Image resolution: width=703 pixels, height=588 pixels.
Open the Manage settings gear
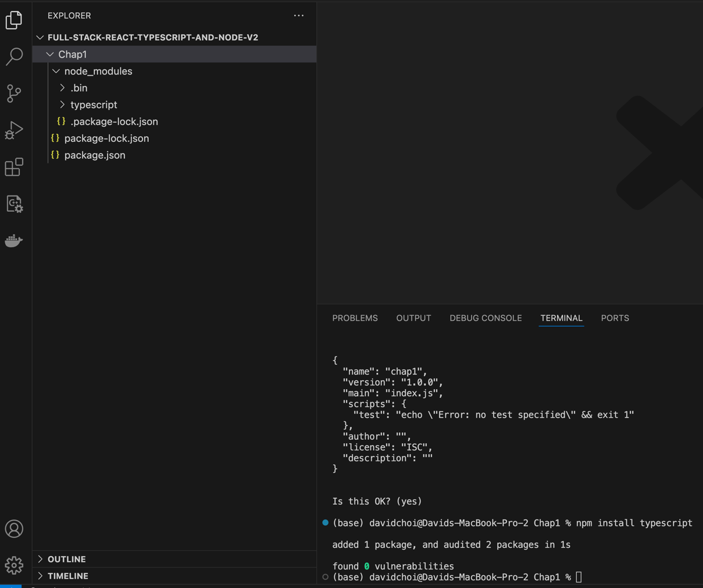click(x=14, y=565)
